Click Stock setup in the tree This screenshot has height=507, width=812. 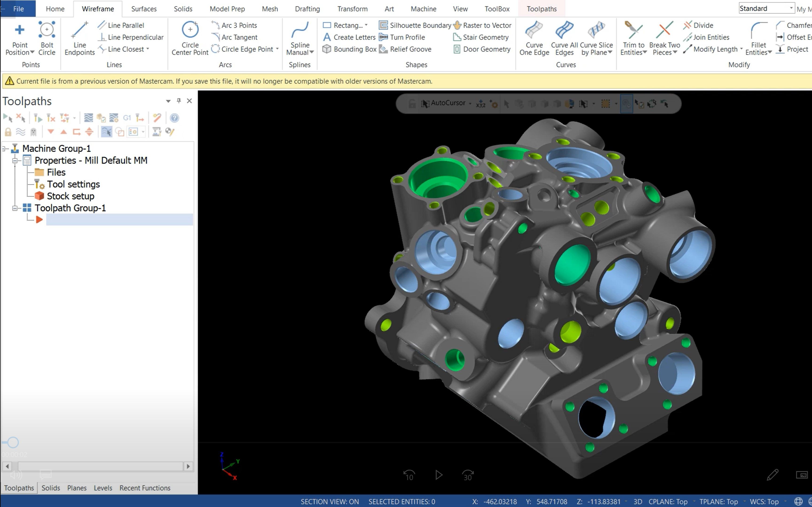(x=70, y=196)
